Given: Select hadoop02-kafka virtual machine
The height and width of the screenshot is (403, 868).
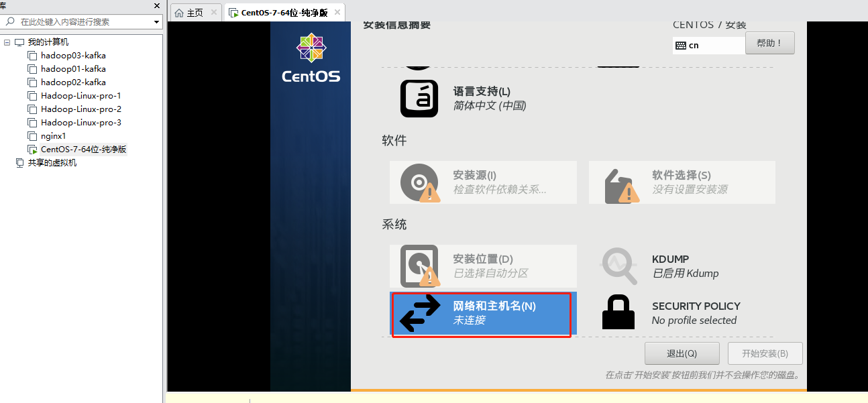Looking at the screenshot, I should pyautogui.click(x=73, y=82).
